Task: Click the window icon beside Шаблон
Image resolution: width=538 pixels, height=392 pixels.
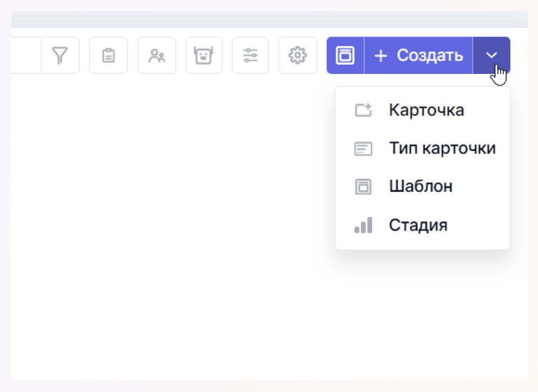Action: (x=363, y=186)
